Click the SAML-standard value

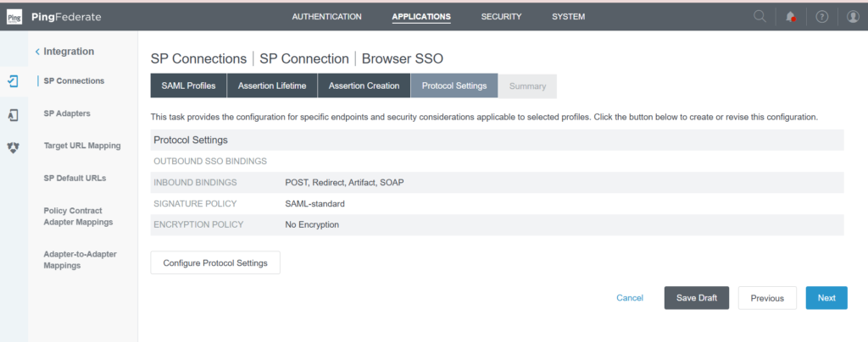(x=315, y=204)
